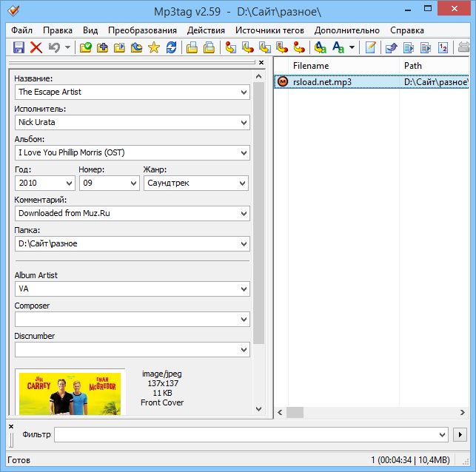The image size is (476, 472).
Task: Click the folder with green checkmark icon
Action: tap(85, 47)
